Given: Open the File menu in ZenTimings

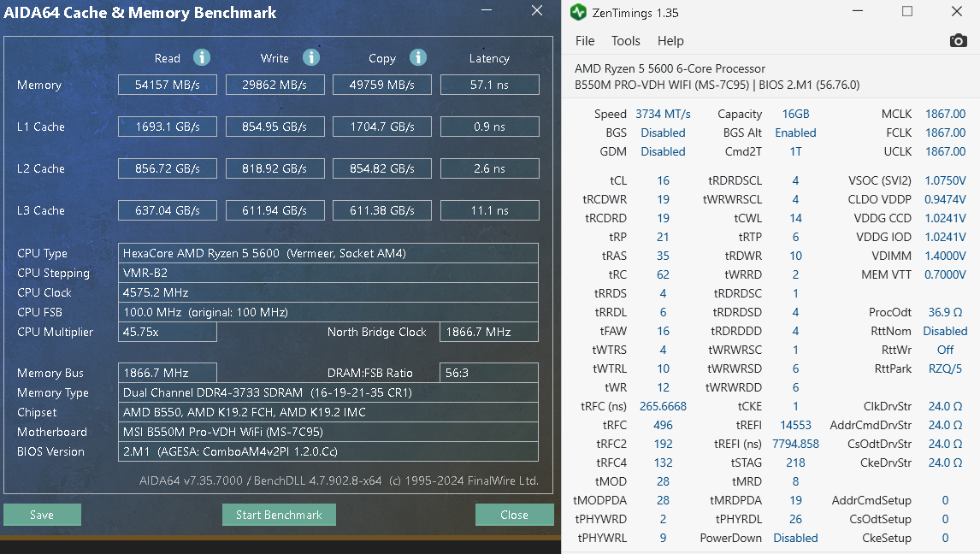Looking at the screenshot, I should tap(585, 40).
